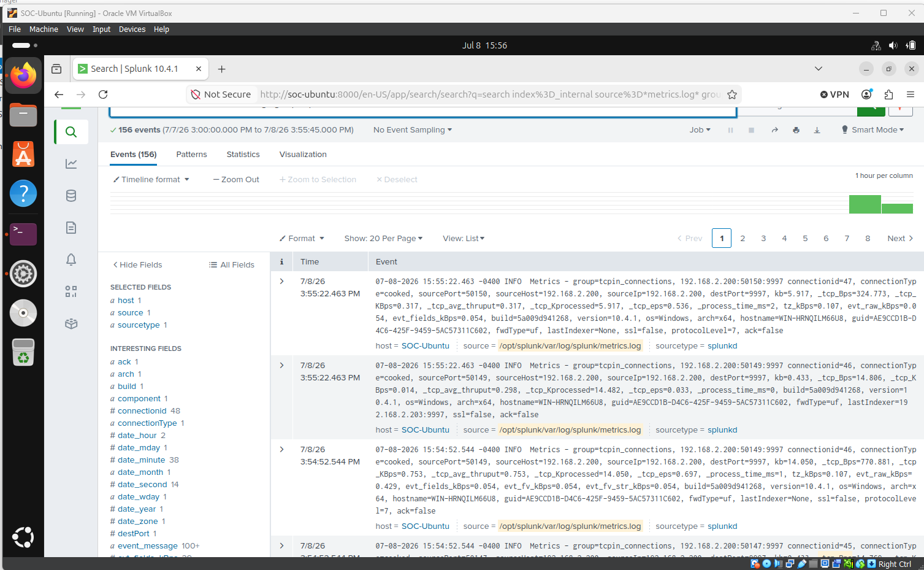The image size is (924, 570).
Task: Open the Jul 8 15:56 clock menu
Action: pyautogui.click(x=484, y=45)
